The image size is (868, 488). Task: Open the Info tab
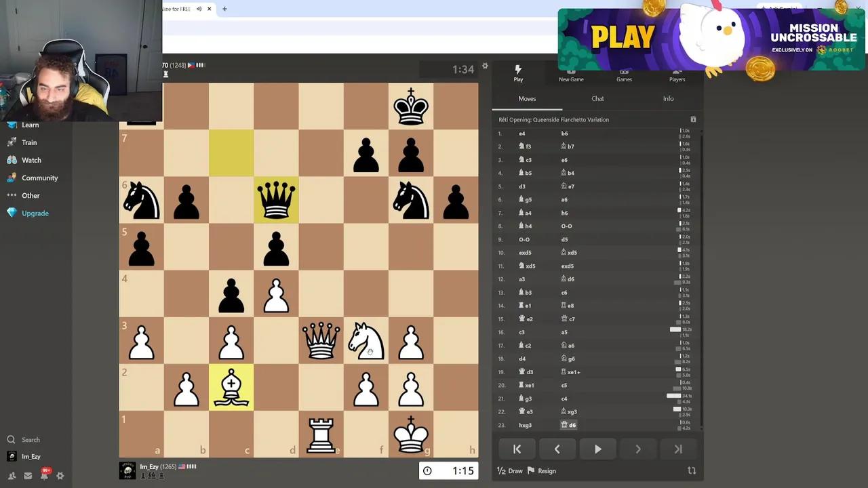(668, 99)
